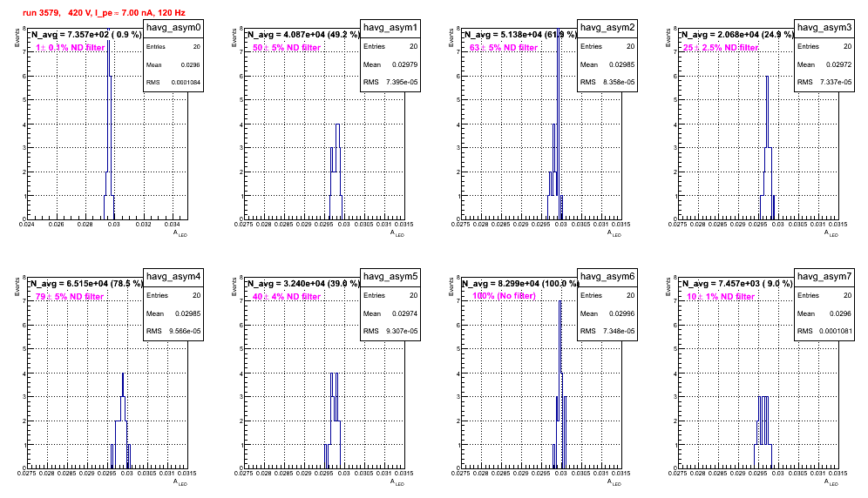Viewport: 868px width, 498px height.
Task: Click the A_LED axis label under havg_asym3 plot
Action: [831, 233]
